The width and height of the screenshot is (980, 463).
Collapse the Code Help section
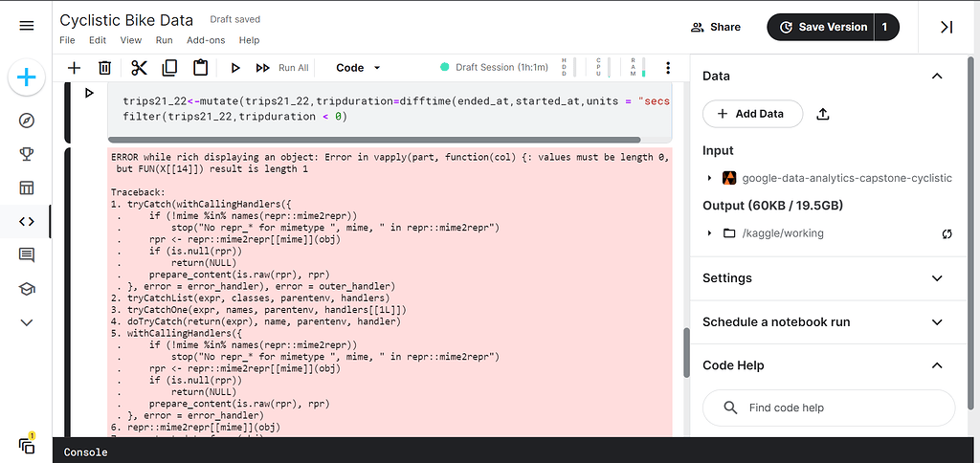(936, 365)
